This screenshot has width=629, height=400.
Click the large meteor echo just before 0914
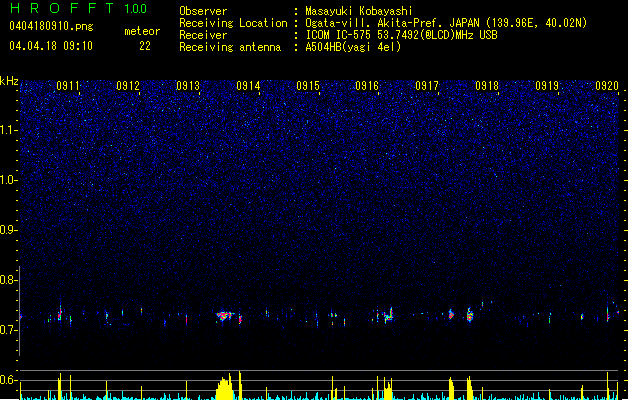[225, 316]
